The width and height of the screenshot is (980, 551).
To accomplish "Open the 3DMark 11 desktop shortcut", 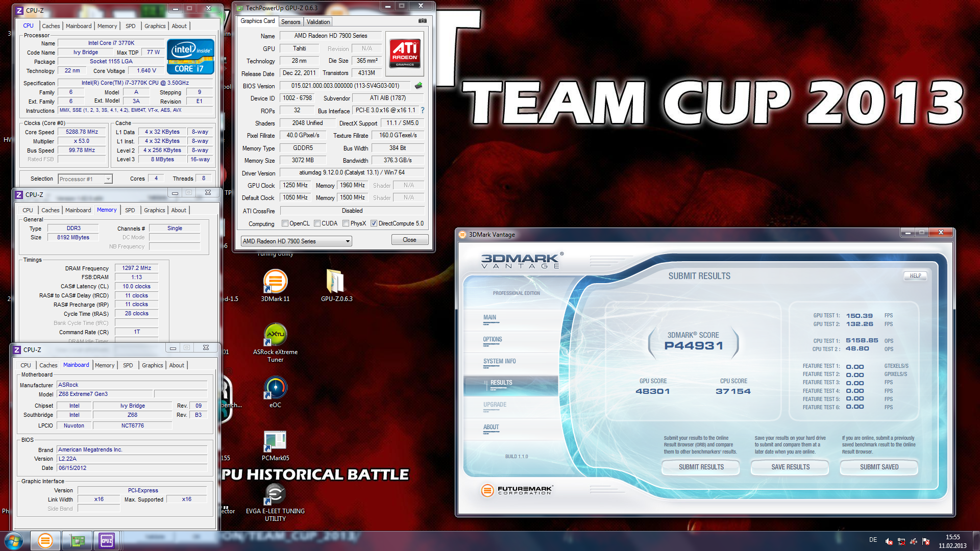I will [x=275, y=285].
